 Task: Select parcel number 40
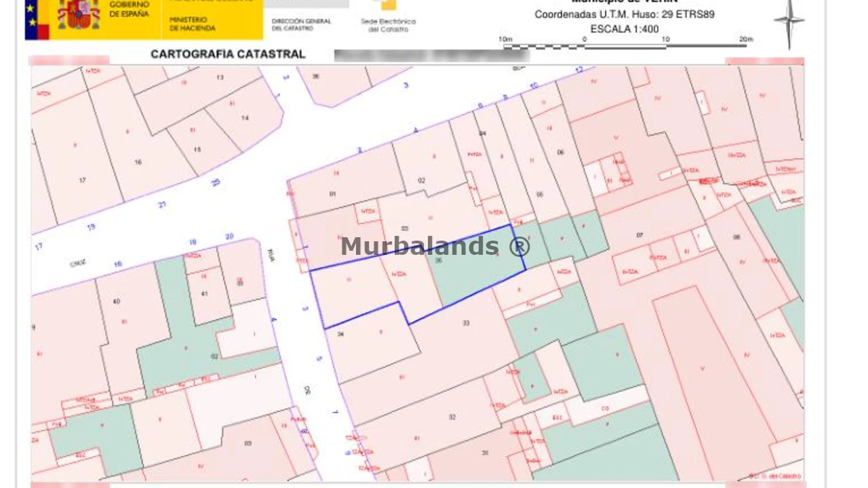pyautogui.click(x=116, y=301)
